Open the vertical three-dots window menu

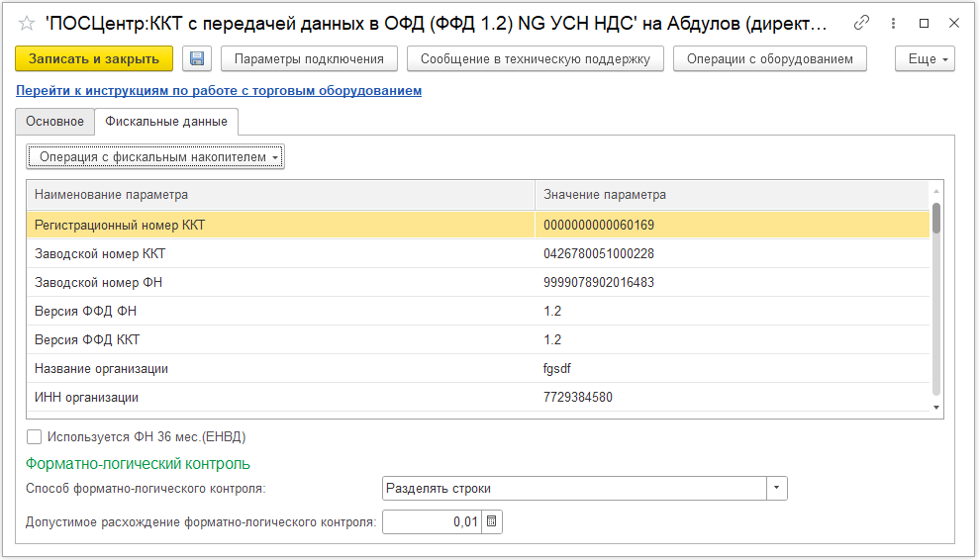tap(893, 23)
